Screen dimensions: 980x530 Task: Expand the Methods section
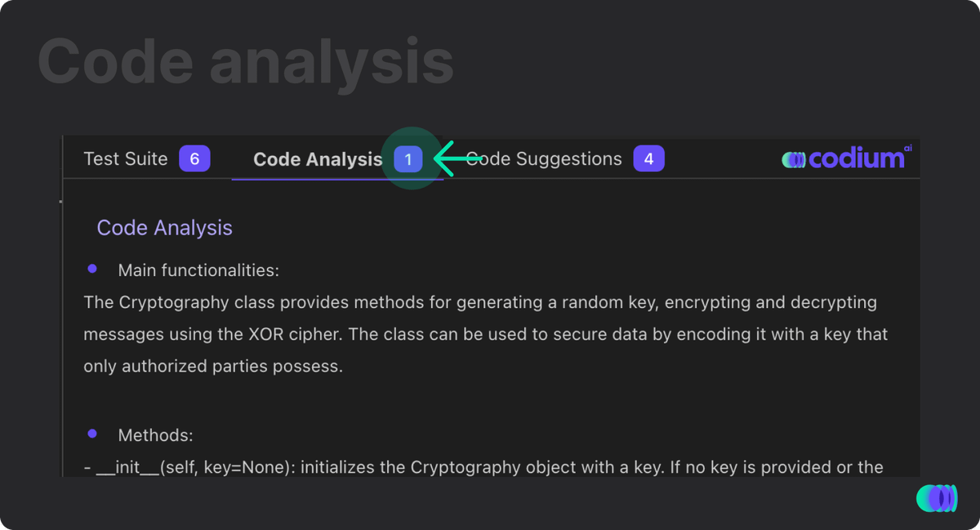(155, 434)
